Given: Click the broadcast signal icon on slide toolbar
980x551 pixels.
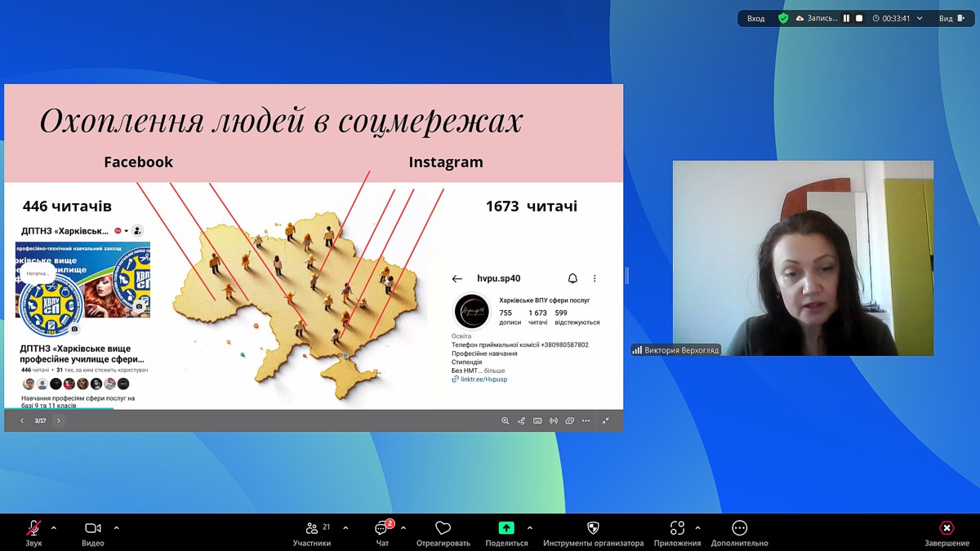Looking at the screenshot, I should [x=554, y=421].
